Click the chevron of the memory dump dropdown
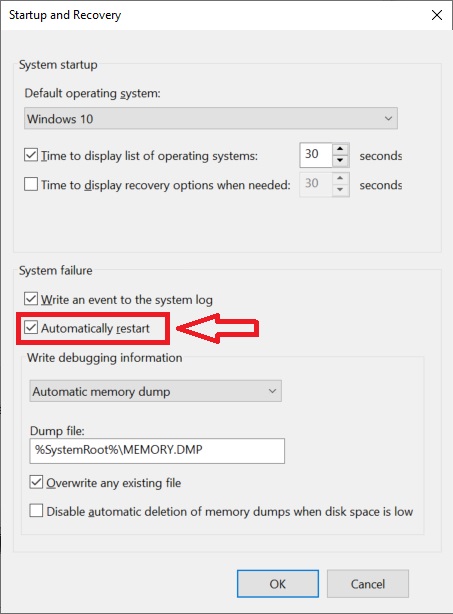 tap(272, 391)
